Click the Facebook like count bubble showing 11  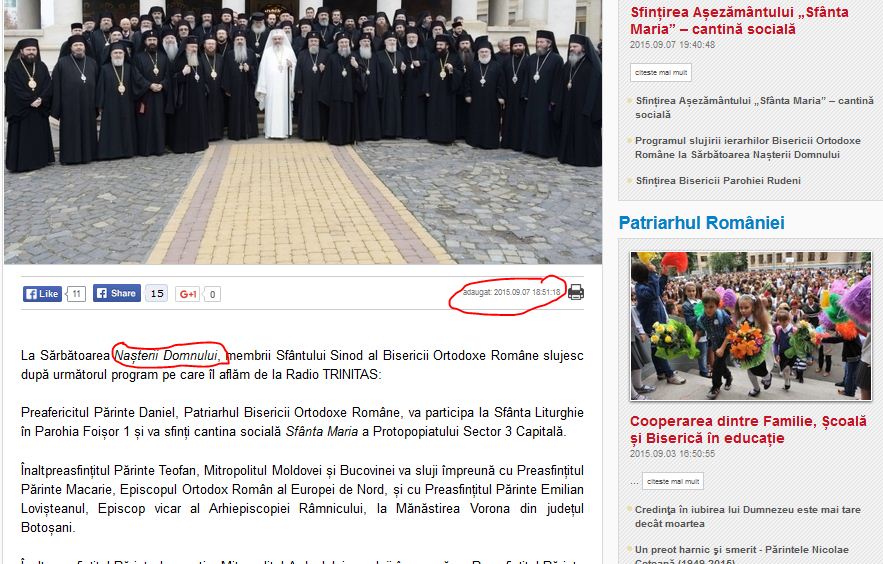[77, 294]
